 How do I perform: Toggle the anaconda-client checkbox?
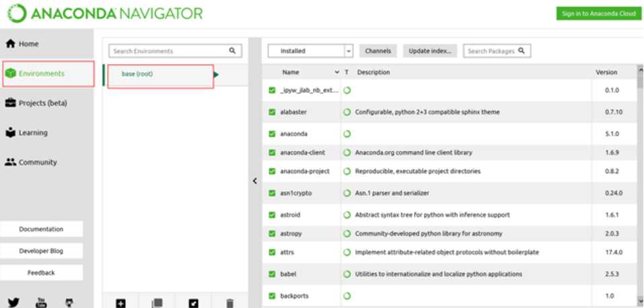(x=271, y=152)
